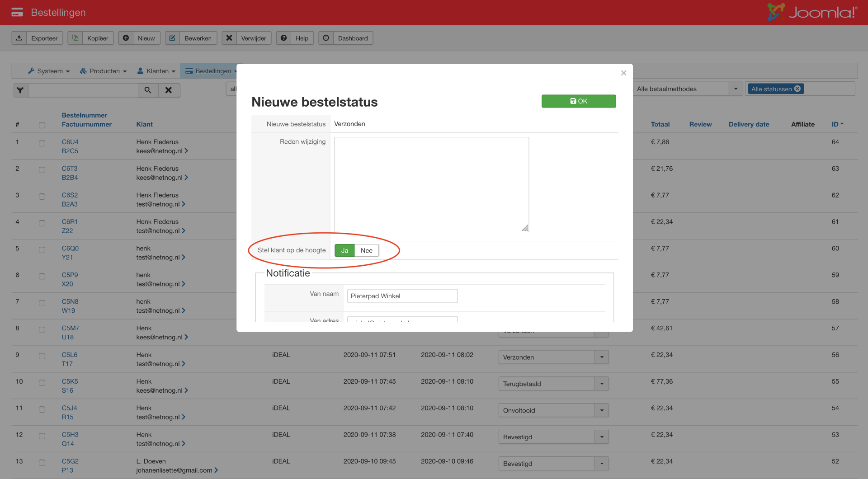868x479 pixels.
Task: Click the Verwijder cross icon
Action: tap(229, 38)
